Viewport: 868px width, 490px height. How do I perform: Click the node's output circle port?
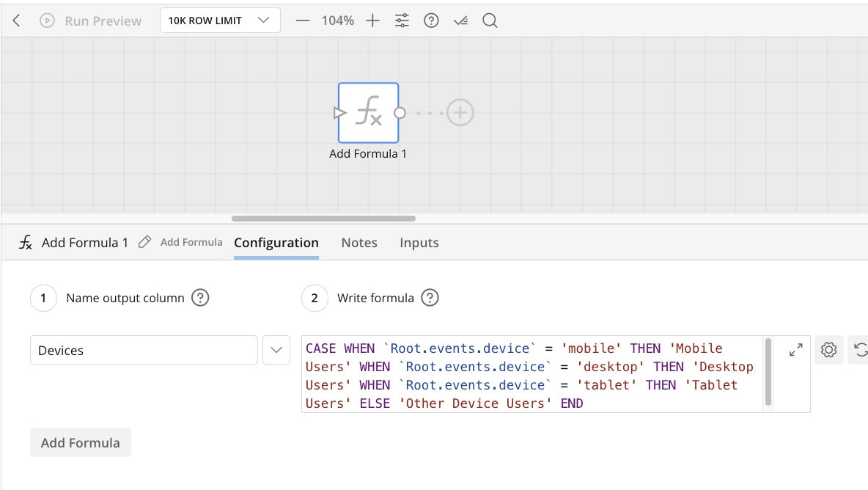(400, 113)
